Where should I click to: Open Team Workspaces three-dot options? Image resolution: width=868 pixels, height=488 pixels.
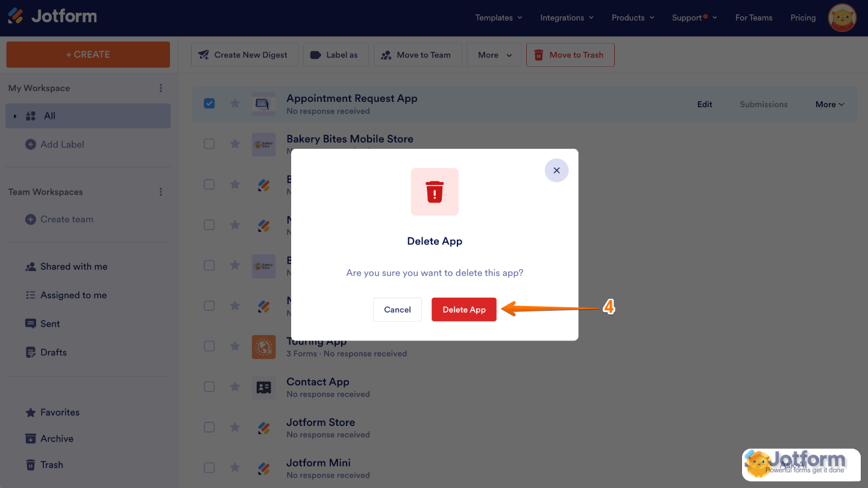pos(160,192)
